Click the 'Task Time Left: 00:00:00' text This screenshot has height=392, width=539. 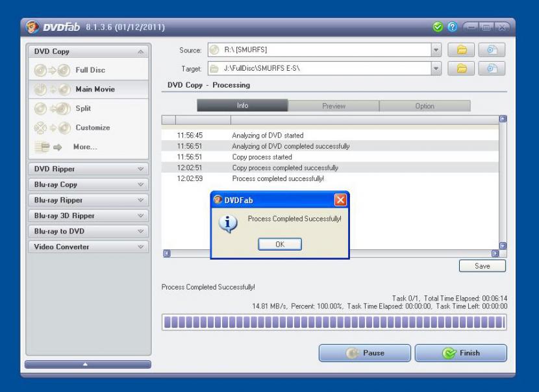tap(471, 306)
